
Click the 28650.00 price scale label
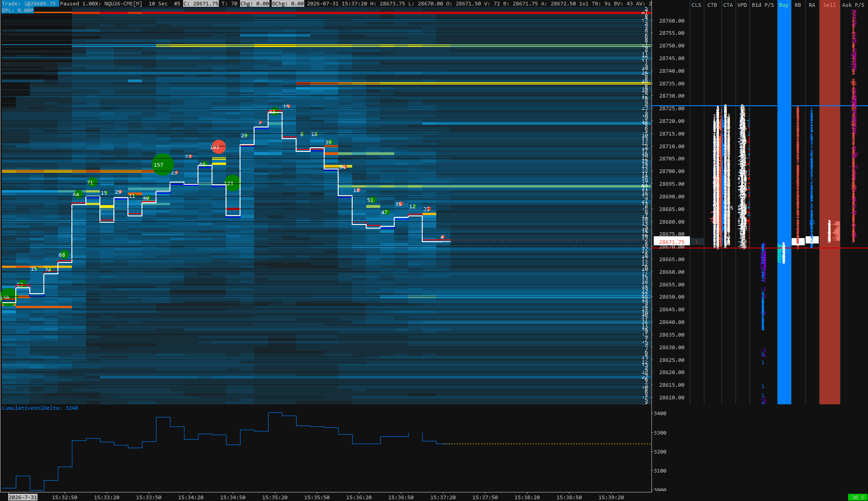672,297
